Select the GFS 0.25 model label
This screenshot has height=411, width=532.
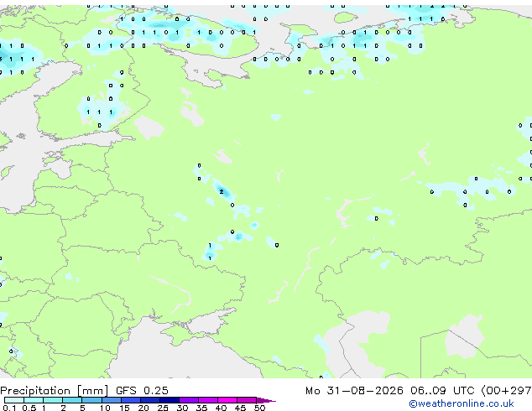pos(142,390)
